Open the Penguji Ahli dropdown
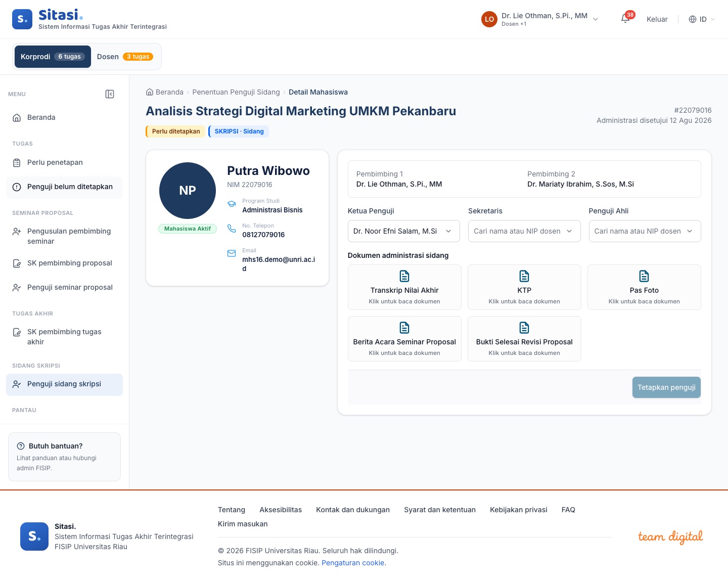Screen dimensions: 728x582 (645, 231)
